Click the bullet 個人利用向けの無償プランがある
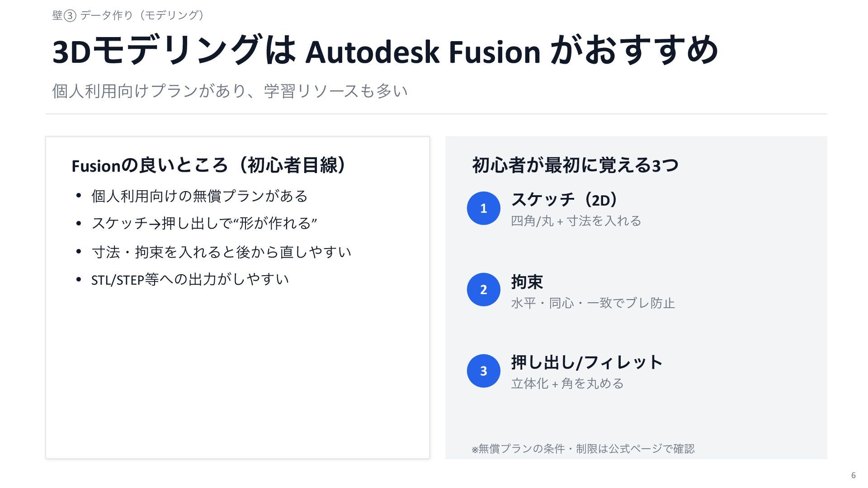The height and width of the screenshot is (488, 868). click(199, 196)
